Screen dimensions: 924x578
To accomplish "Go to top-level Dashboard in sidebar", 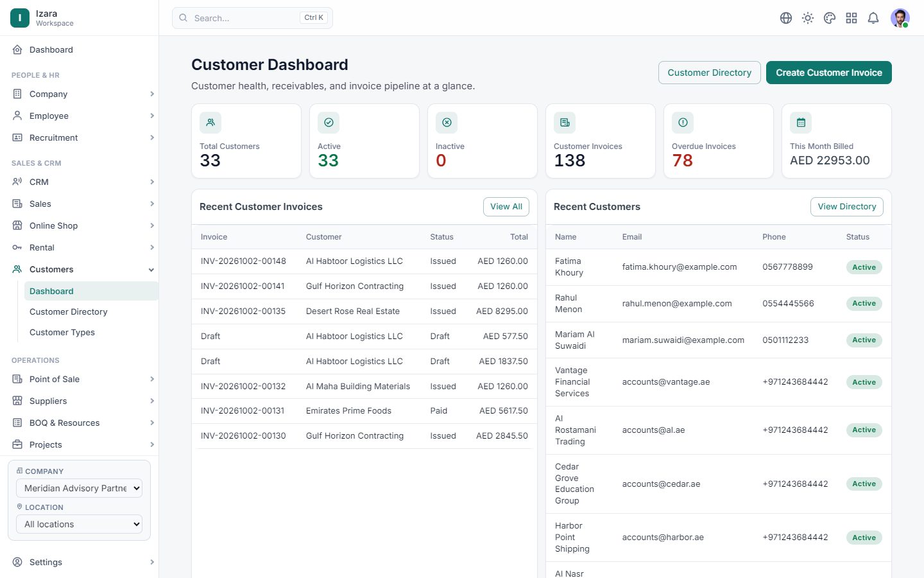I will pyautogui.click(x=51, y=49).
